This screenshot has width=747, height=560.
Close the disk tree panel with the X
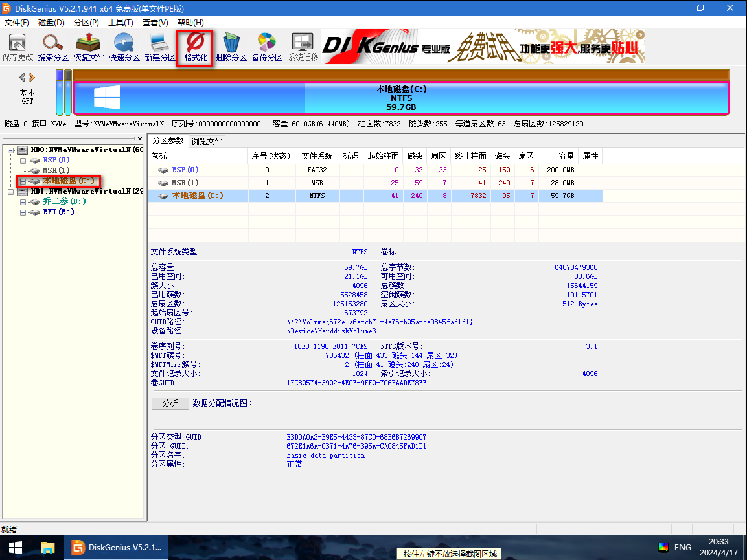coord(139,139)
